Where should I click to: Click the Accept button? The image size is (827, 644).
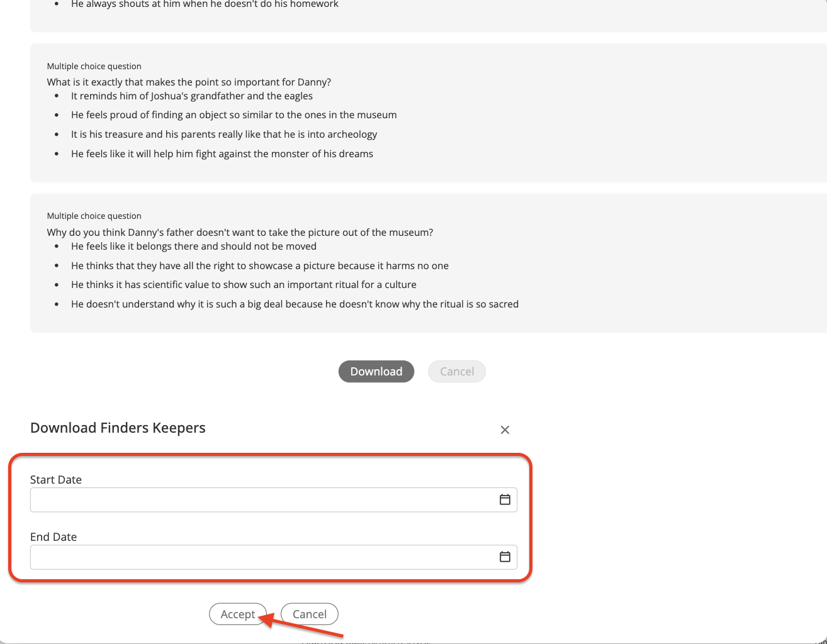coord(238,614)
